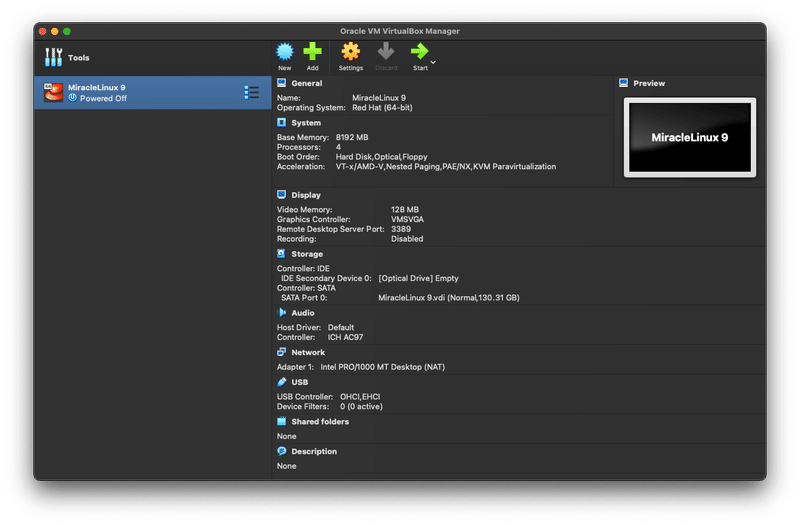Click the 8192 MB base memory value
The height and width of the screenshot is (525, 800).
(x=352, y=137)
